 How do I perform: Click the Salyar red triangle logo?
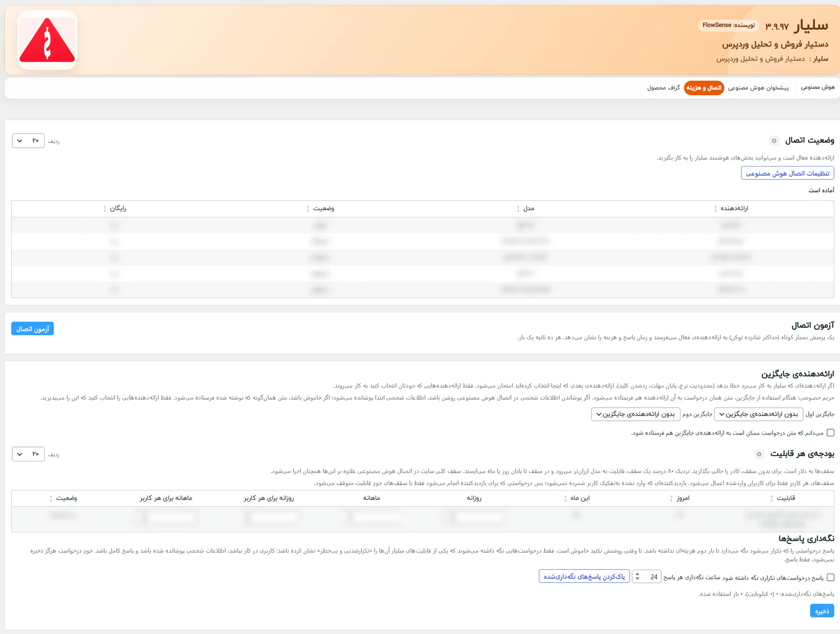click(x=47, y=40)
